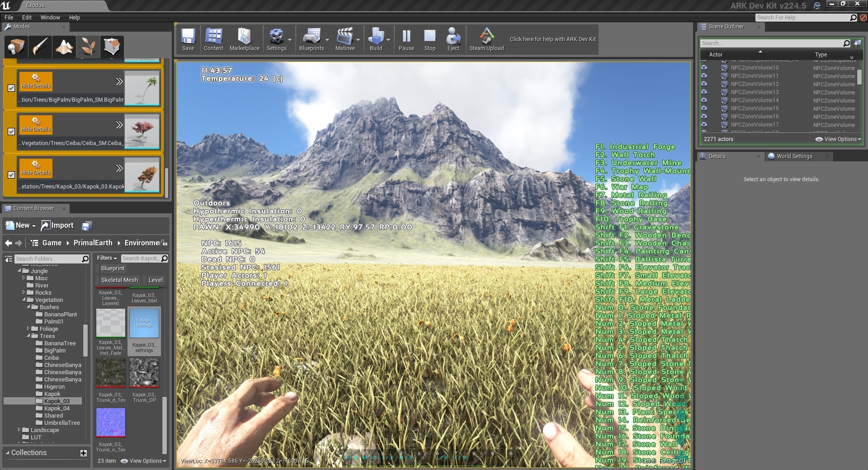The height and width of the screenshot is (470, 868).
Task: Select the Geometry Editing mode icon
Action: click(112, 47)
